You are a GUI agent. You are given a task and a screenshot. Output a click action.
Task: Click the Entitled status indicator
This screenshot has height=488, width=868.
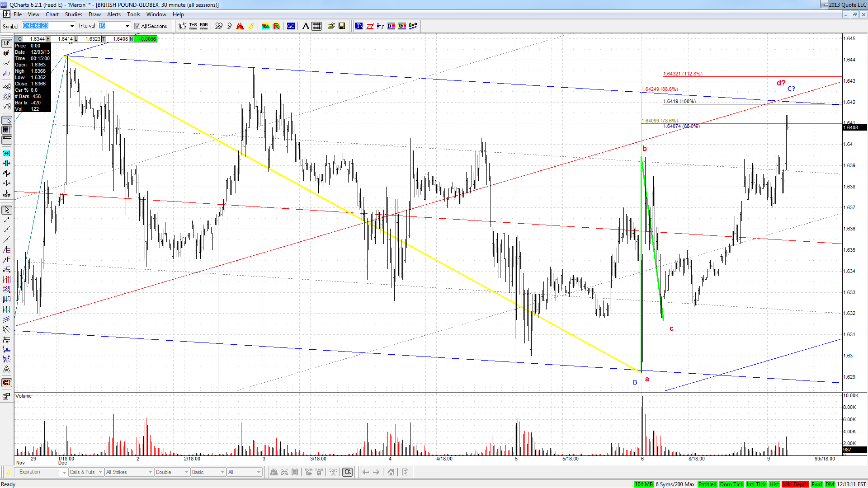pyautogui.click(x=707, y=484)
